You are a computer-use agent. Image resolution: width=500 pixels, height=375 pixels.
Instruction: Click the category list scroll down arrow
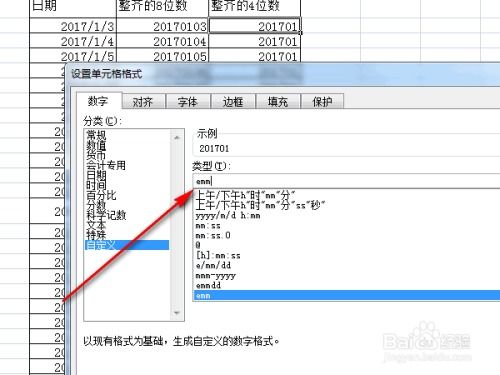[177, 313]
